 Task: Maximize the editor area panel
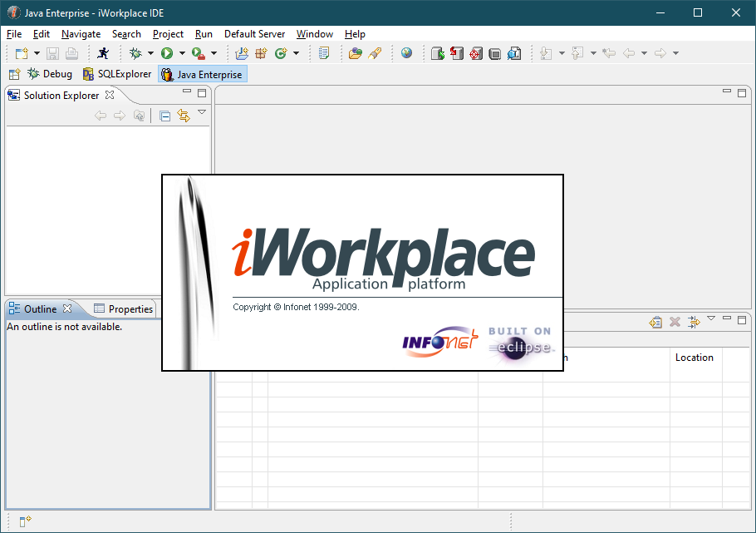[742, 92]
